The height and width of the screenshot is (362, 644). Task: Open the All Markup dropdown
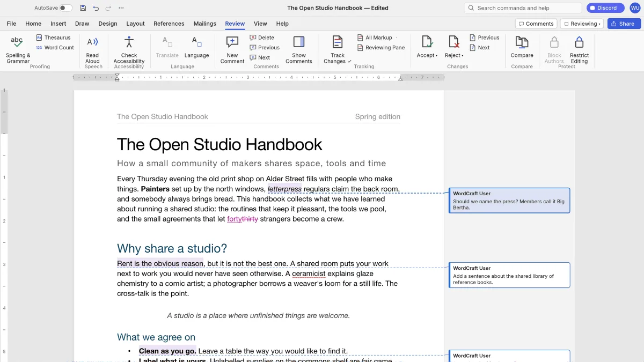pyautogui.click(x=378, y=38)
